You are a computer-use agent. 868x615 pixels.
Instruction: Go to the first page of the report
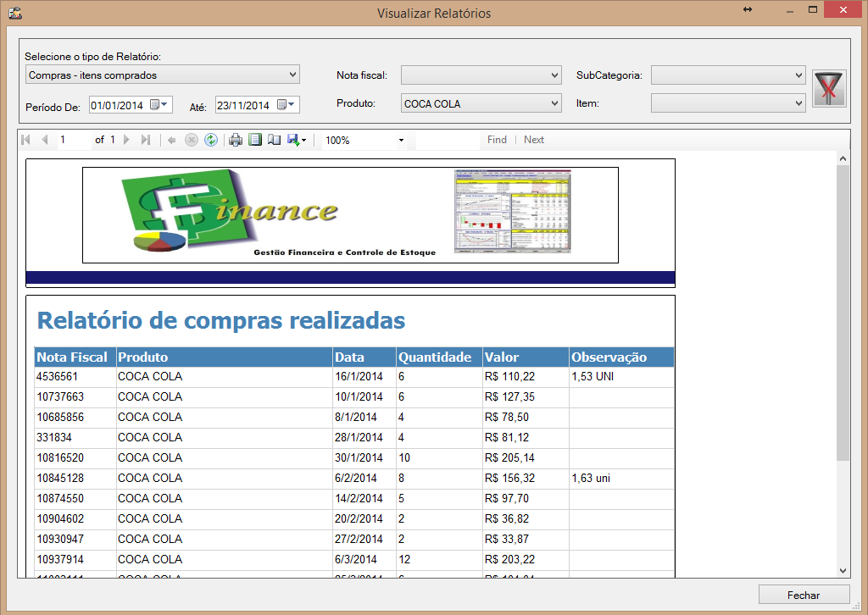[x=25, y=140]
